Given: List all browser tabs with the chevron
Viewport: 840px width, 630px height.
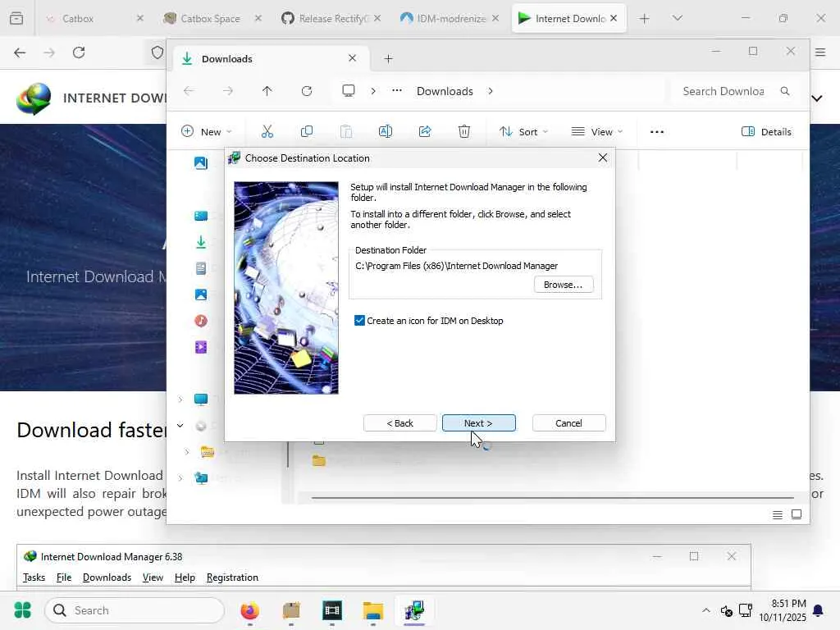Looking at the screenshot, I should 677,18.
